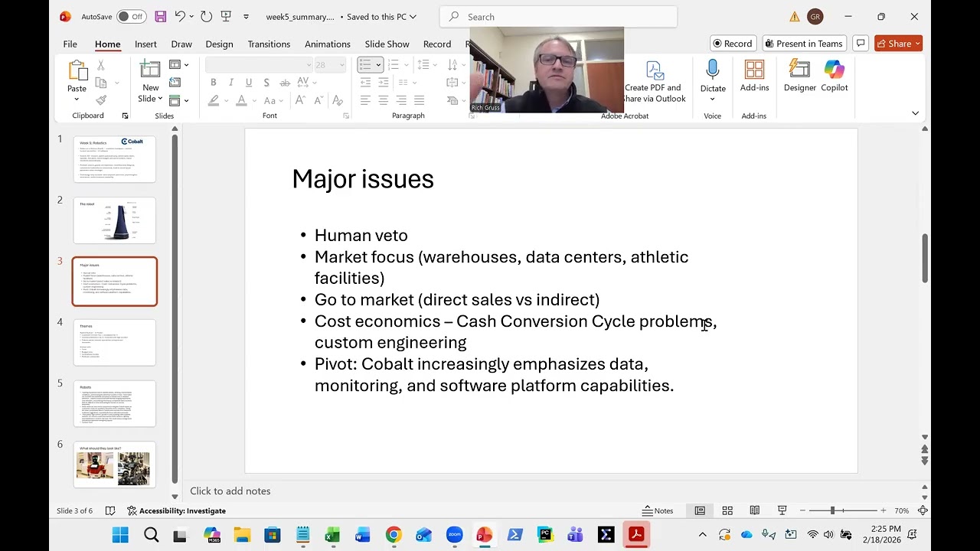Switch to the Transitions tab
The width and height of the screenshot is (980, 551).
(269, 44)
